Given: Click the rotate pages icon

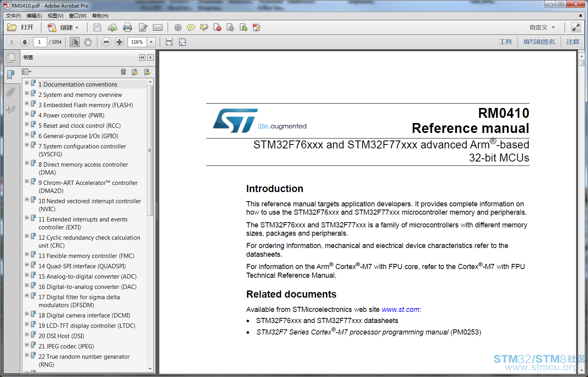Looking at the screenshot, I should click(x=230, y=27).
